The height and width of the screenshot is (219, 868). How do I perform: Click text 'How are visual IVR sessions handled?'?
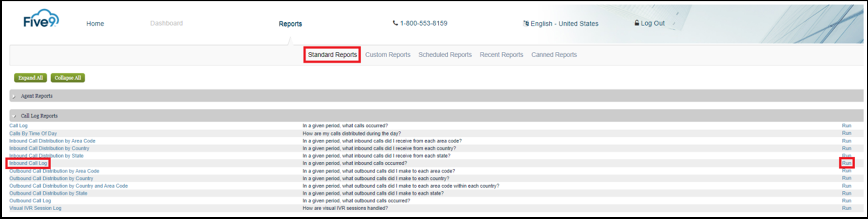coord(345,208)
